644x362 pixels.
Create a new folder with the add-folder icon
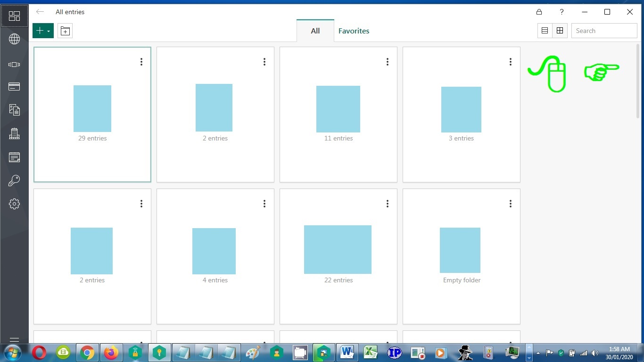(x=65, y=31)
